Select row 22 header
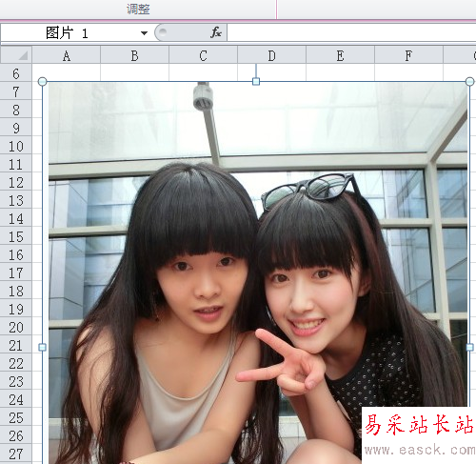Viewport: 476px width, 464px height. coord(16,363)
